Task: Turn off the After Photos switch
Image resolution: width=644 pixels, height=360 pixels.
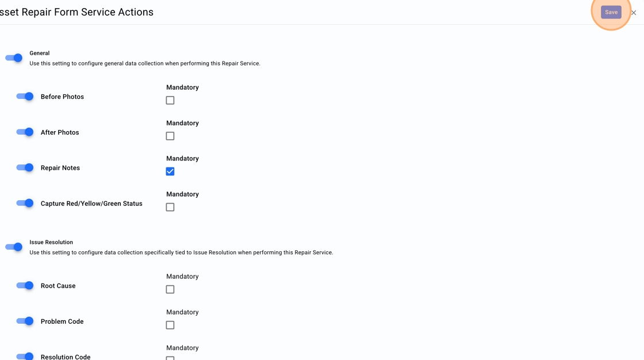Action: (x=25, y=132)
